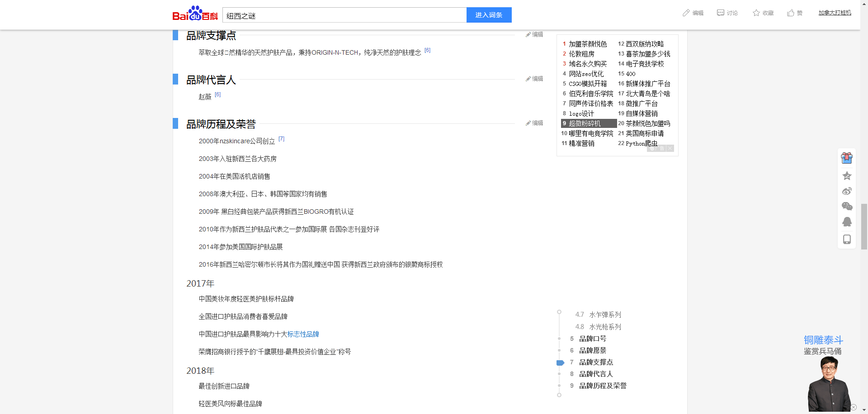Click the star favorite sidebar icon
Screen dimensions: 868x414
coord(847,175)
